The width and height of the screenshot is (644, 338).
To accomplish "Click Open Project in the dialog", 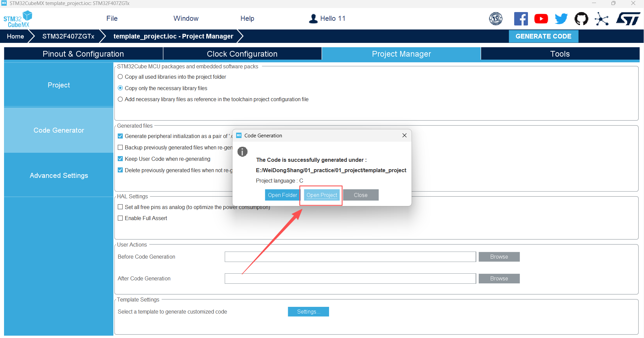I will coord(322,195).
